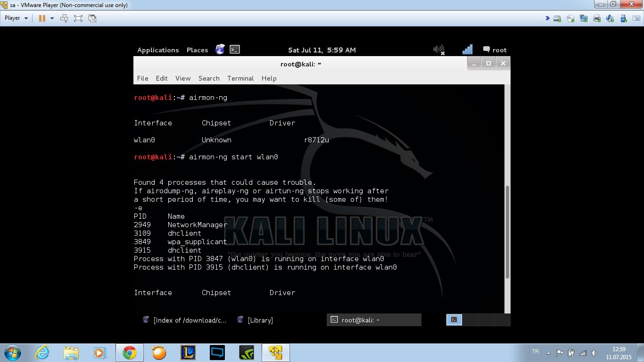The image size is (644, 362).
Task: Click the muted volume icon in Kali panel
Action: coord(439,49)
